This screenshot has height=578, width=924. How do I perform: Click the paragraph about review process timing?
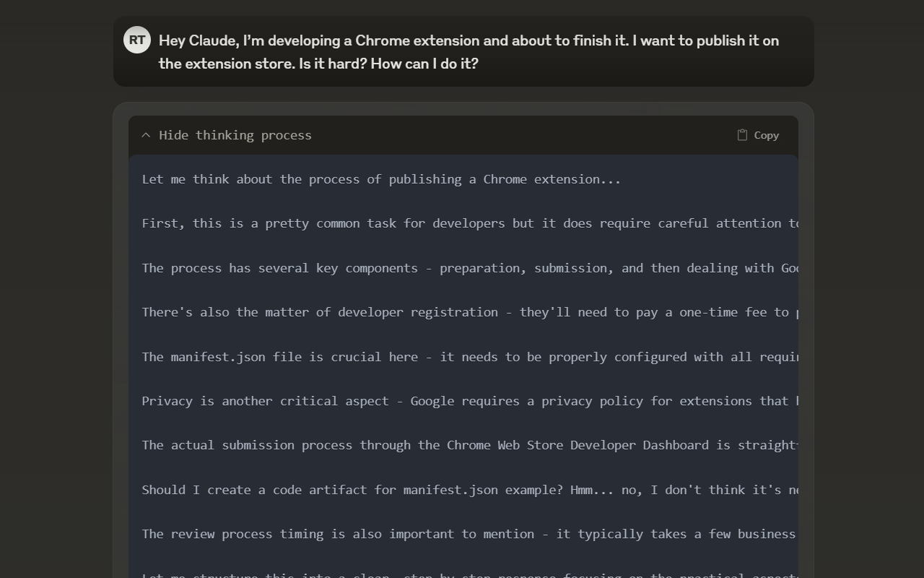point(469,534)
